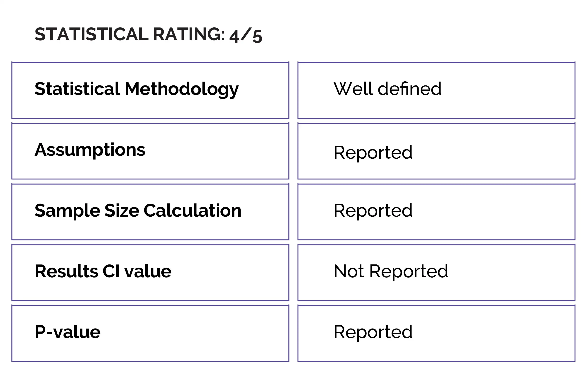The width and height of the screenshot is (585, 392).
Task: Click the Well defined value cell
Action: click(x=436, y=90)
